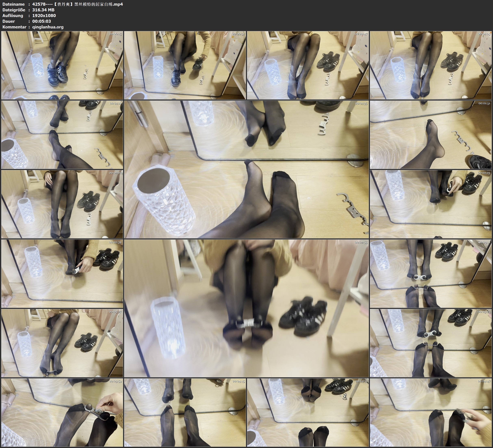Open the 00:03:11 thumbnail
493x448 pixels.
pos(431,274)
